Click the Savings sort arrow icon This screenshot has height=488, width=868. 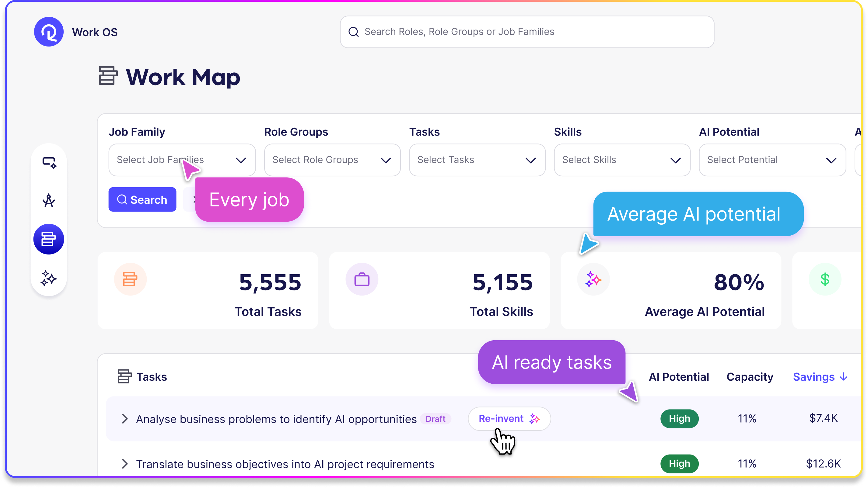coord(844,377)
